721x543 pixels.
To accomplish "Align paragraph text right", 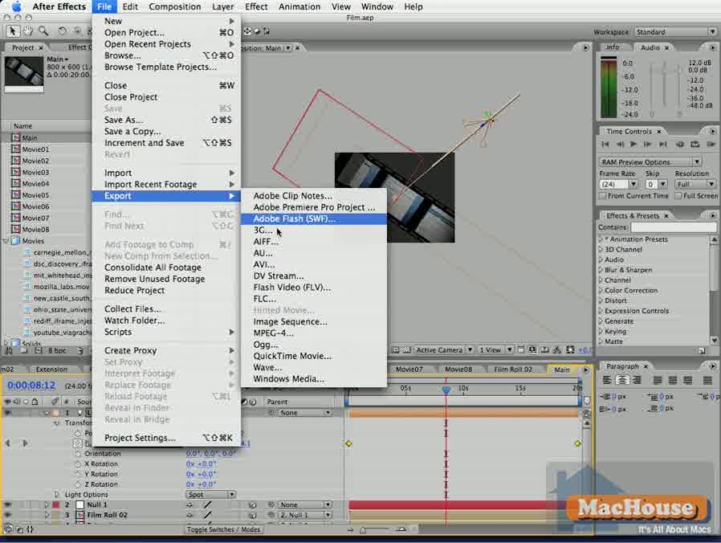I will [637, 380].
